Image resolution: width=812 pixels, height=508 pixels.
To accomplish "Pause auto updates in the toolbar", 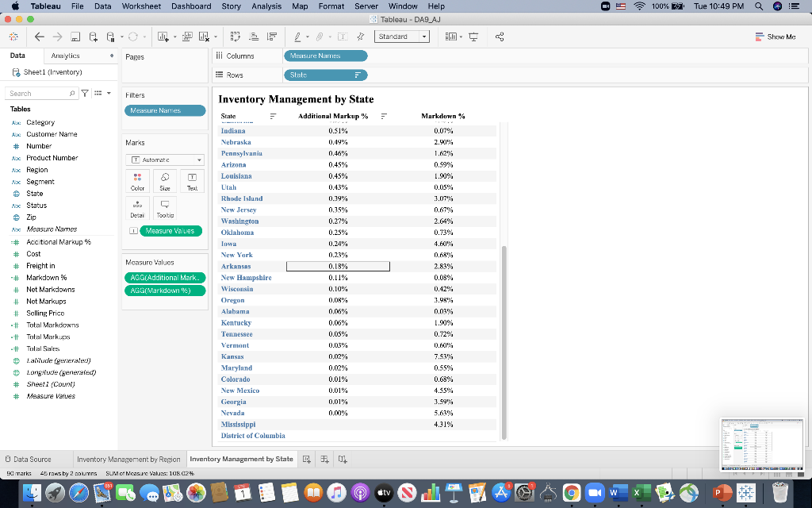I will pos(110,37).
